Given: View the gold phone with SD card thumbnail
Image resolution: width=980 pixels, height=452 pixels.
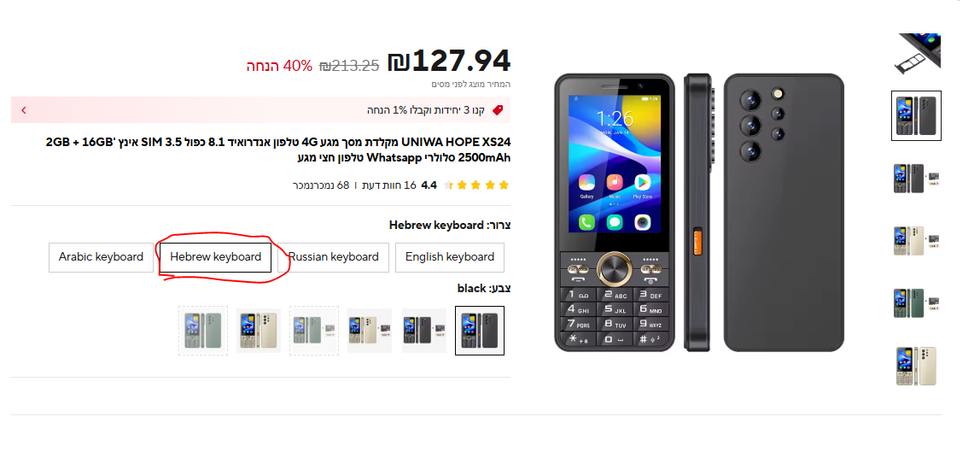Looking at the screenshot, I should [916, 241].
